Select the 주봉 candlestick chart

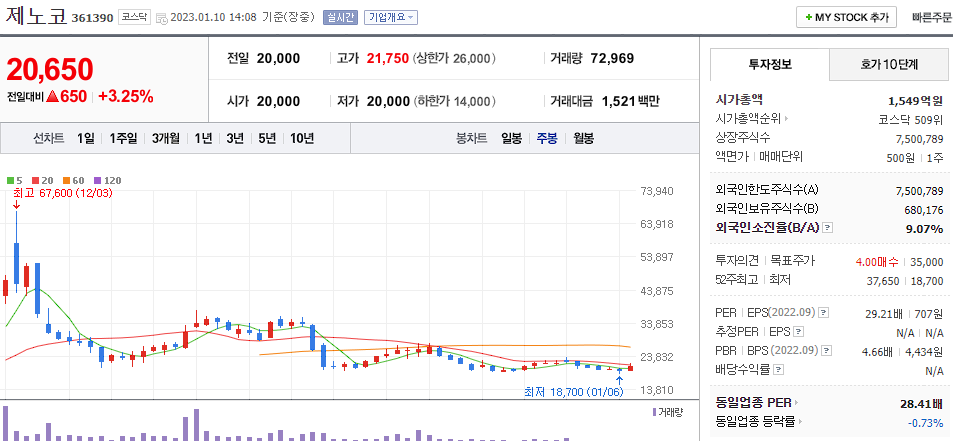pyautogui.click(x=547, y=138)
